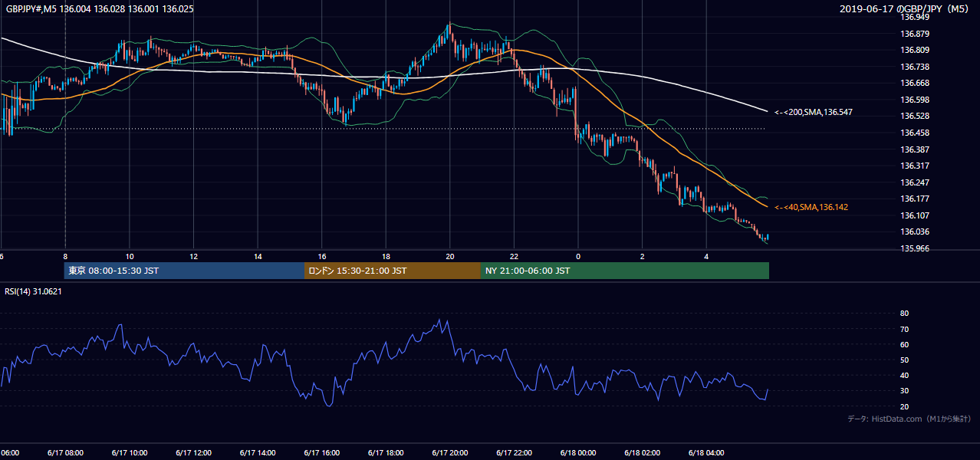Click the NY 21:00-06:00 JST session bar
Image resolution: width=980 pixels, height=460 pixels.
[625, 271]
